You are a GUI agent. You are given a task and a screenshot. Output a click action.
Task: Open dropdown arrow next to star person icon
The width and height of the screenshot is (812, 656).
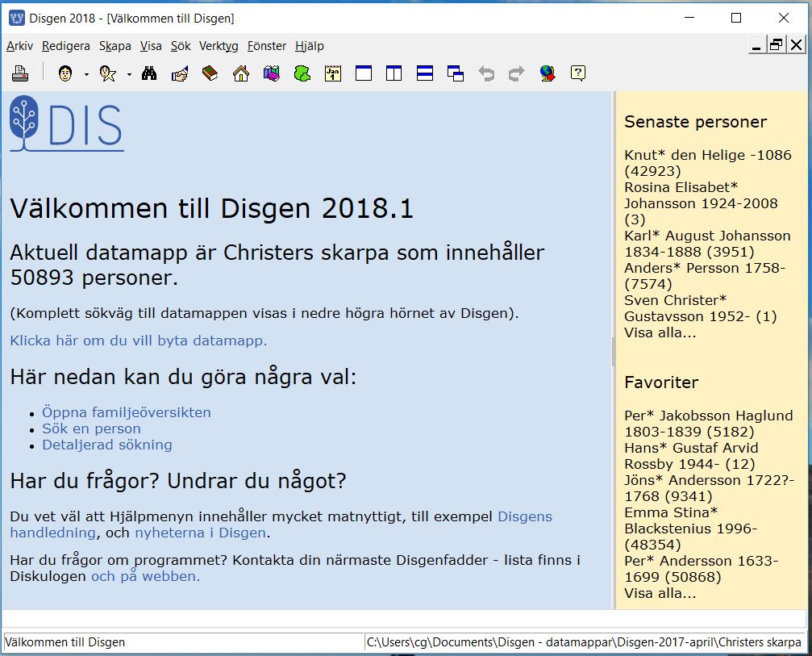pos(129,74)
